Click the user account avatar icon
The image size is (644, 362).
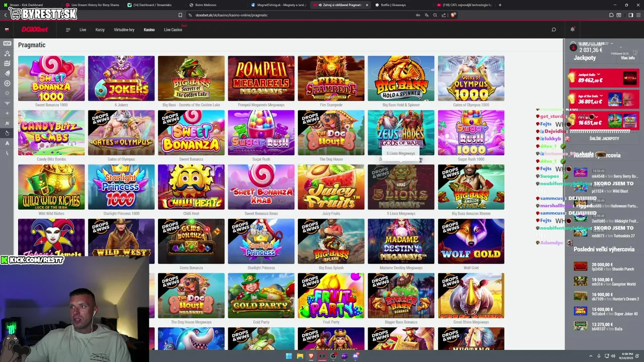(573, 47)
